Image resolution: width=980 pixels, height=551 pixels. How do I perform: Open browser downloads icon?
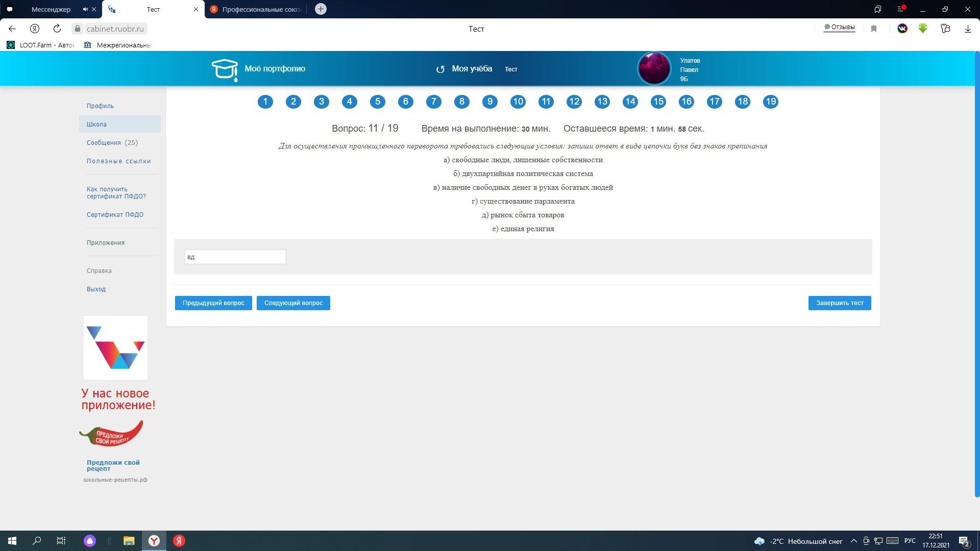pos(968,29)
